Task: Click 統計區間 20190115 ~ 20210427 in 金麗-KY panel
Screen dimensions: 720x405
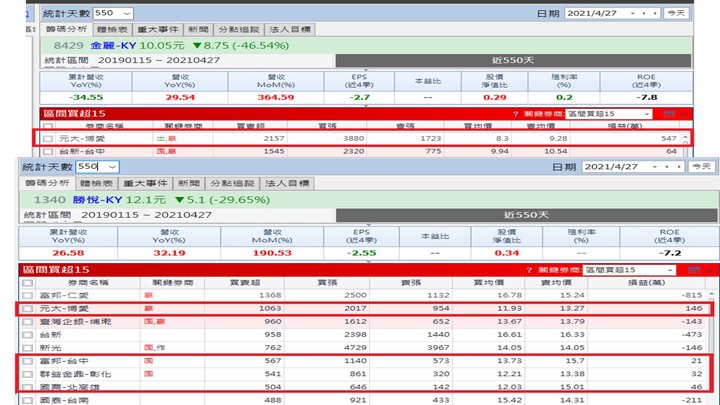Action: [132, 60]
